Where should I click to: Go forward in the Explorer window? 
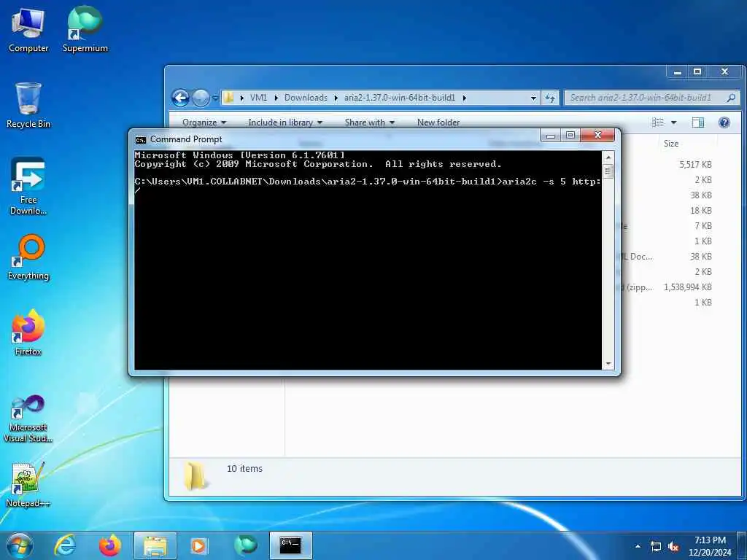201,98
